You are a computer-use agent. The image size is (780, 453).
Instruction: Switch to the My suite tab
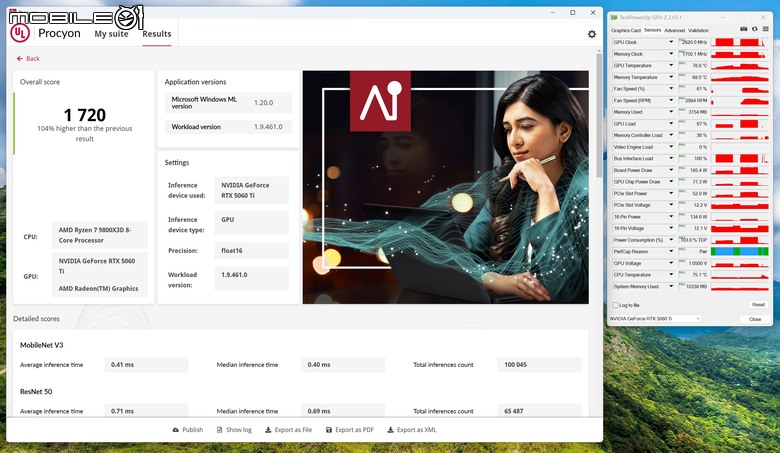[111, 34]
